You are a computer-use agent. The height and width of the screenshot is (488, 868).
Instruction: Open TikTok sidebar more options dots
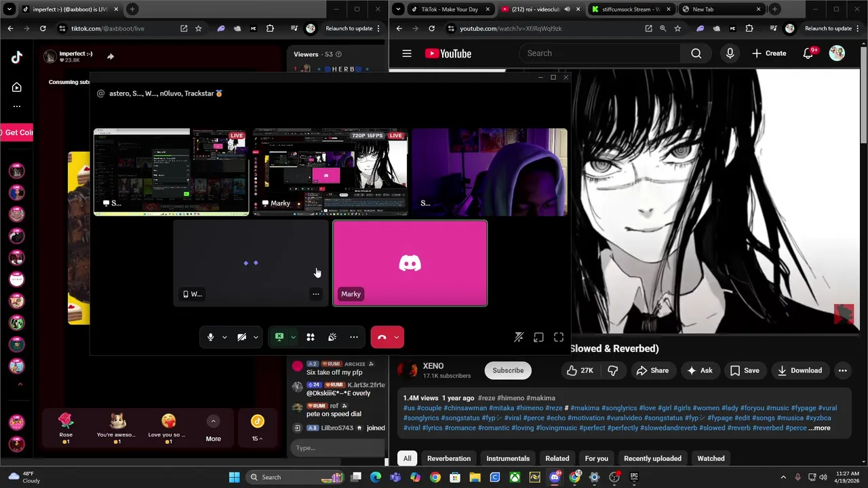click(17, 106)
